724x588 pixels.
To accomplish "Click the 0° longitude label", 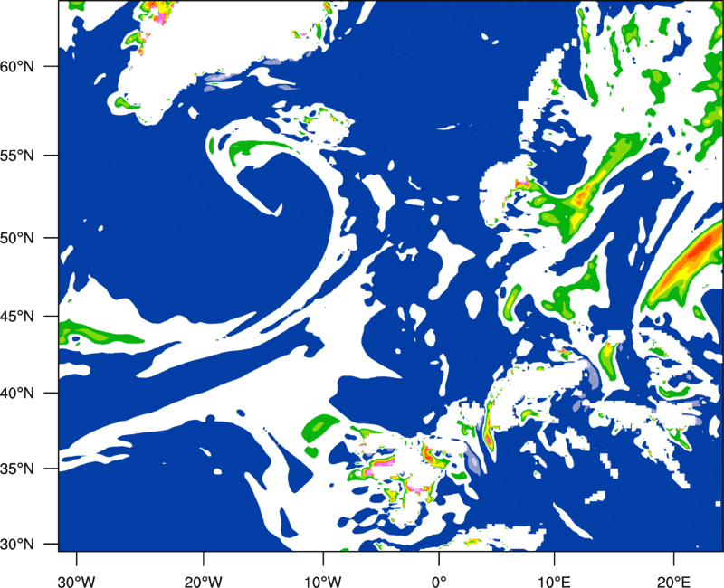I will 439,582.
